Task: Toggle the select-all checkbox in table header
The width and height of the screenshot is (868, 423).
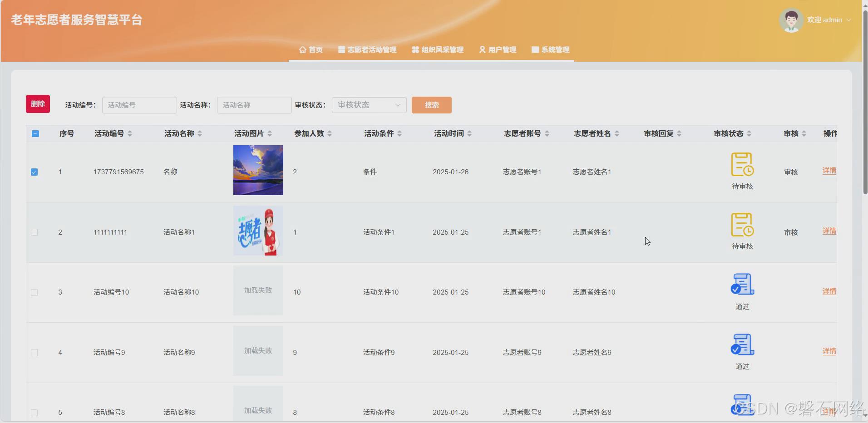Action: pos(35,133)
